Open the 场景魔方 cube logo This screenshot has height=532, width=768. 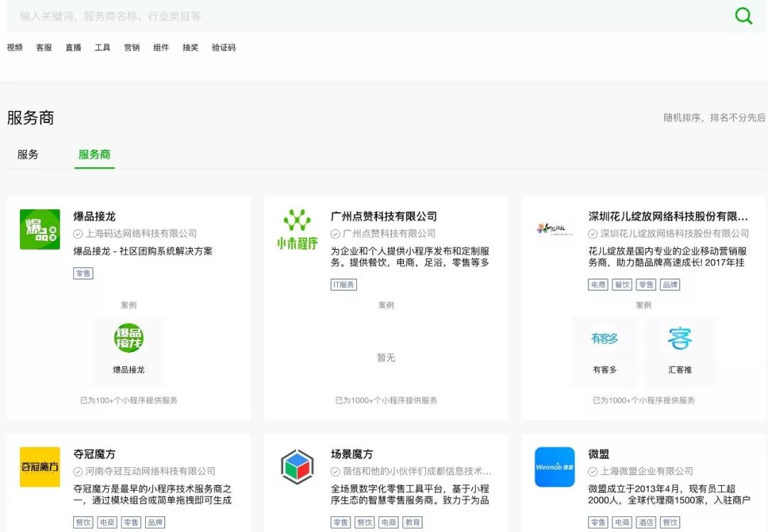(x=297, y=467)
